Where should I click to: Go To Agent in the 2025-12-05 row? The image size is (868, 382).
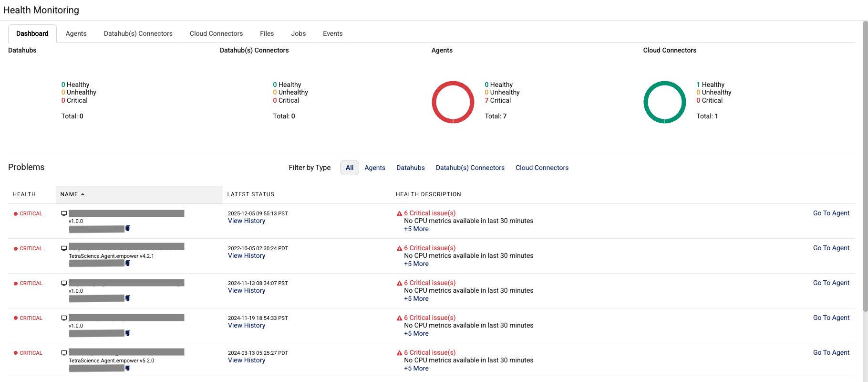[x=831, y=213]
